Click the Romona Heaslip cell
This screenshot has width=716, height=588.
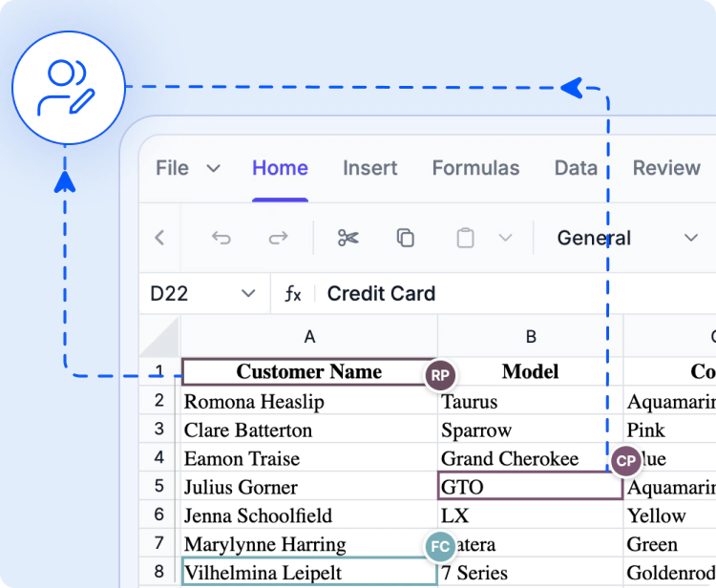pos(309,401)
